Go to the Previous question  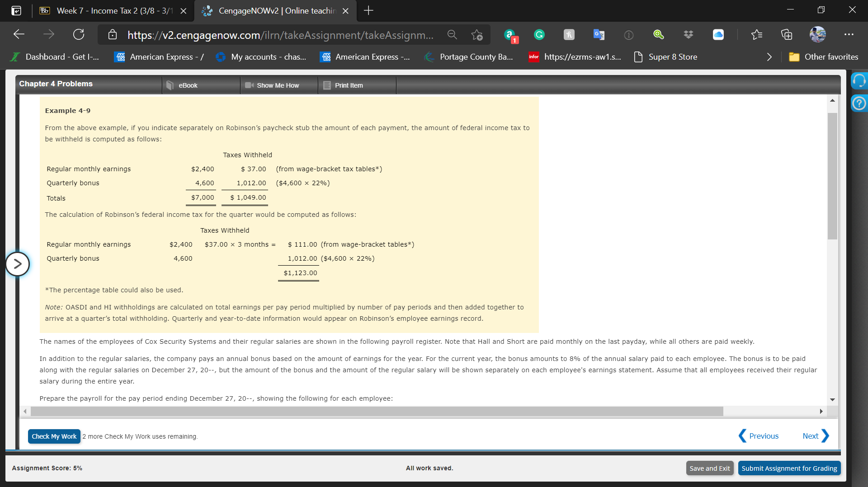point(758,436)
